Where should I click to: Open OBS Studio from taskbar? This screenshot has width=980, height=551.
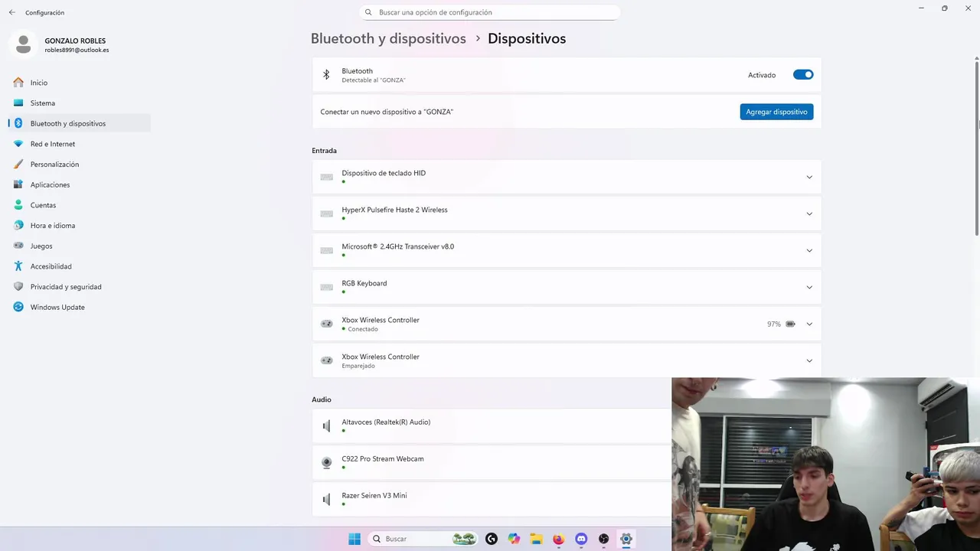603,539
